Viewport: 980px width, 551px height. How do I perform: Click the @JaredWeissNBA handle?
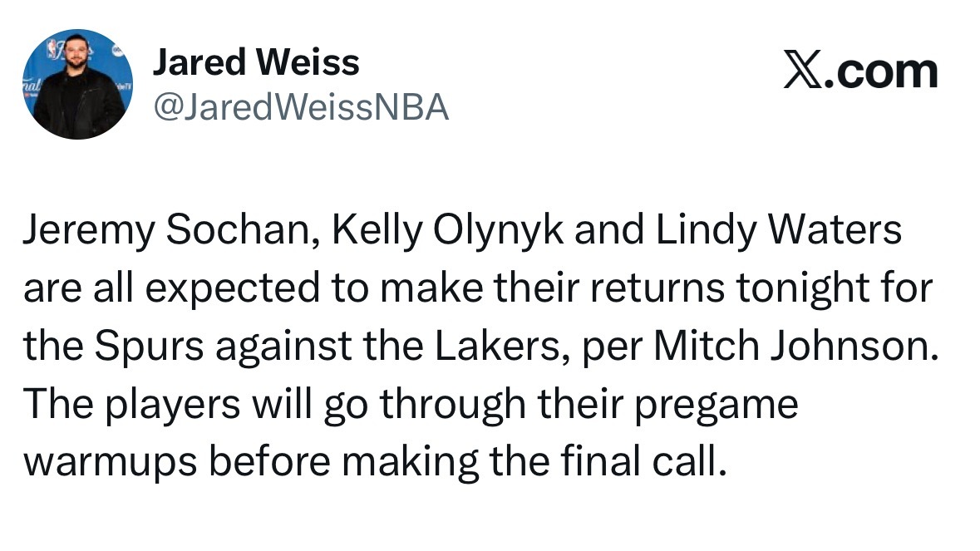tap(301, 107)
